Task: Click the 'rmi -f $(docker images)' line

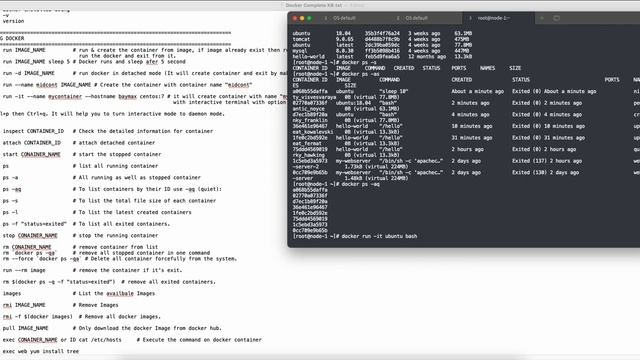Action: click(x=82, y=317)
